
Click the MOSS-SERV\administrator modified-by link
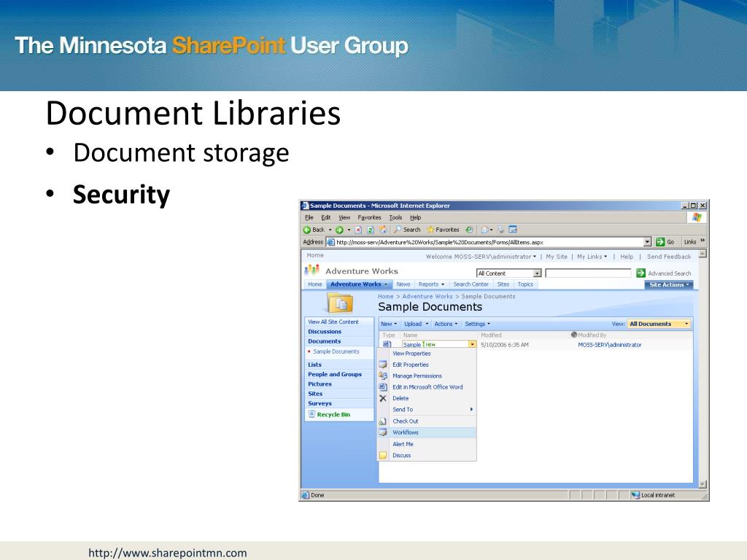pyautogui.click(x=610, y=345)
